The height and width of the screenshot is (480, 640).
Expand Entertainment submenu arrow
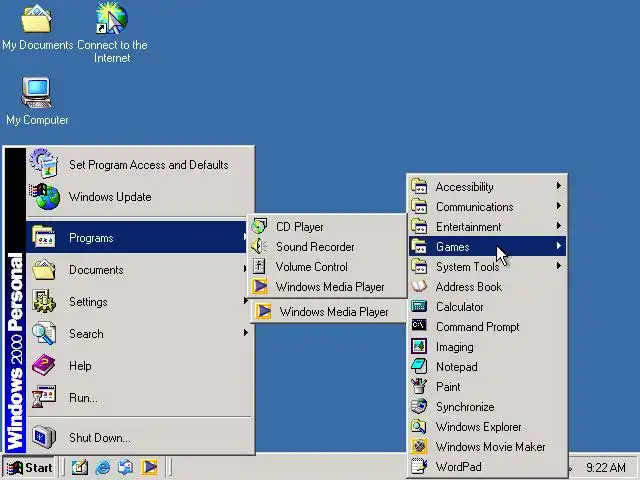point(559,226)
